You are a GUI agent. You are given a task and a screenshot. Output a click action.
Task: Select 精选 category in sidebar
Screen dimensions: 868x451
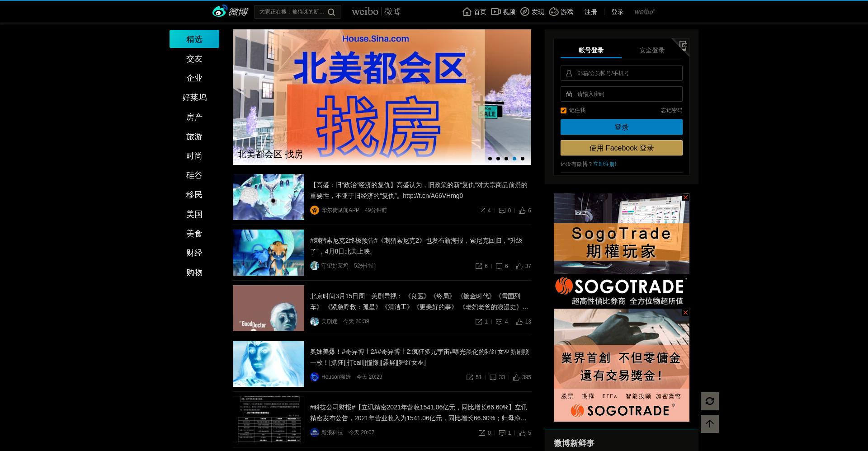194,39
